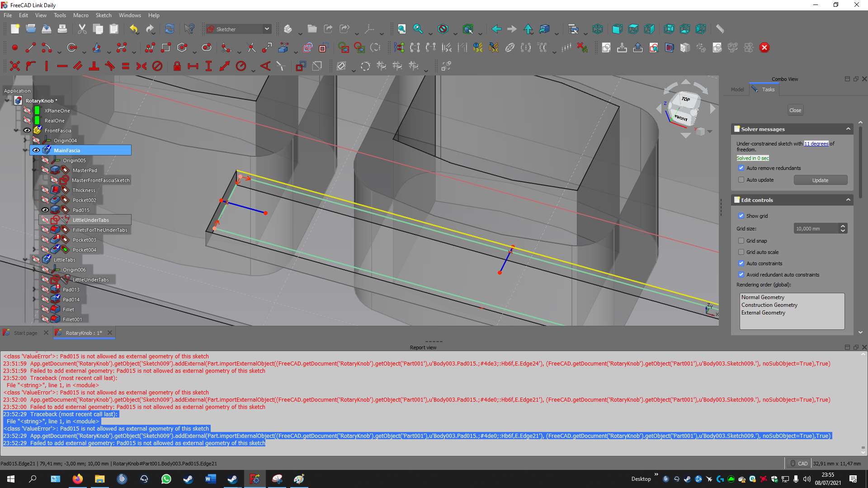
Task: Click the Cut scissors icon
Action: [82, 29]
